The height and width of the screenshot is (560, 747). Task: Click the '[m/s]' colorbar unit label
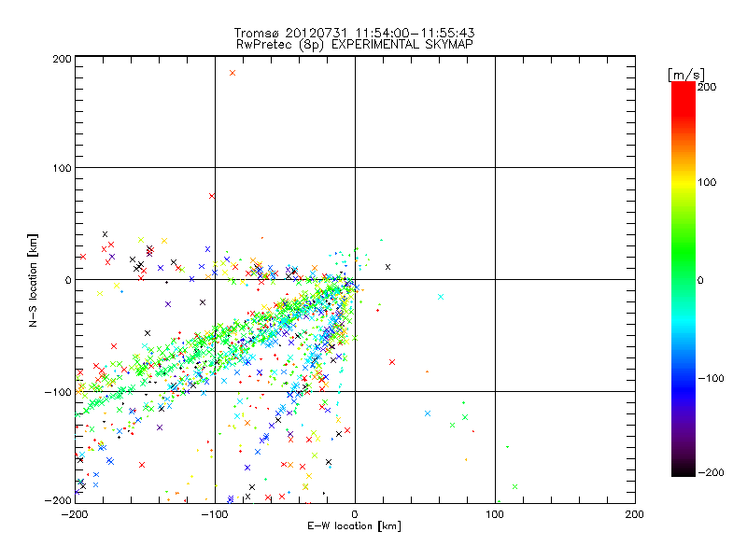(x=686, y=75)
